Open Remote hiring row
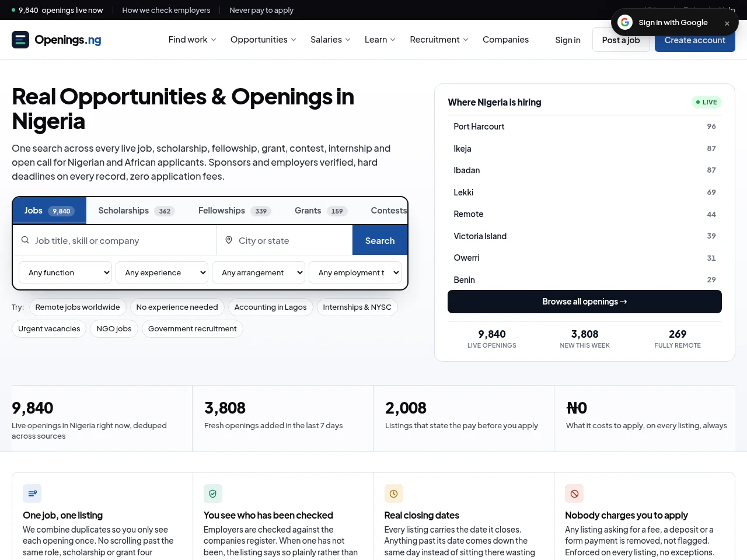 coord(585,214)
